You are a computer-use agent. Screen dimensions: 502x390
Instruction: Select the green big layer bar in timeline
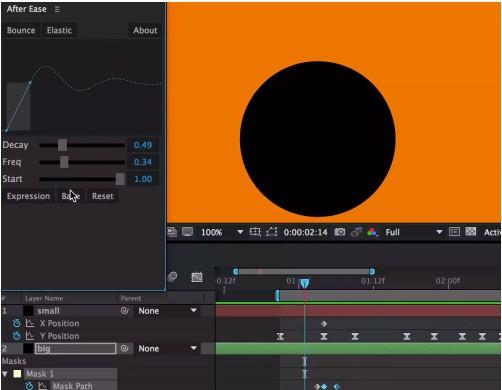coord(358,349)
